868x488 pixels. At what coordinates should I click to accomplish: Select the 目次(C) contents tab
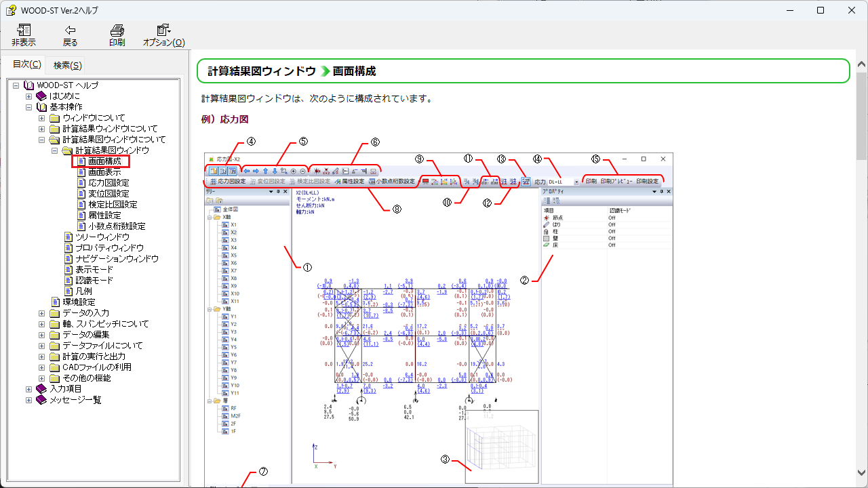(27, 64)
